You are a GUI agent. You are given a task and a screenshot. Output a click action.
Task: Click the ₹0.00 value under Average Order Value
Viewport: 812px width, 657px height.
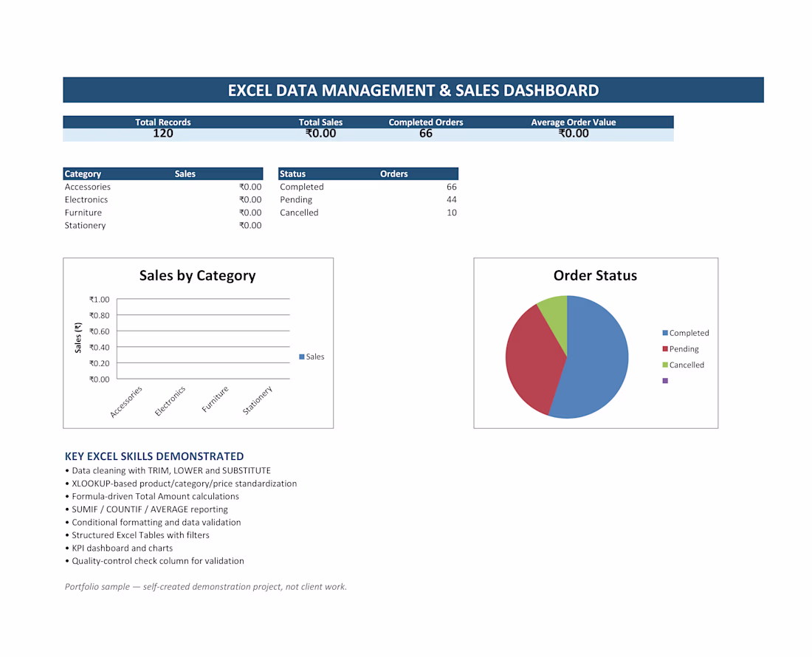pyautogui.click(x=574, y=134)
